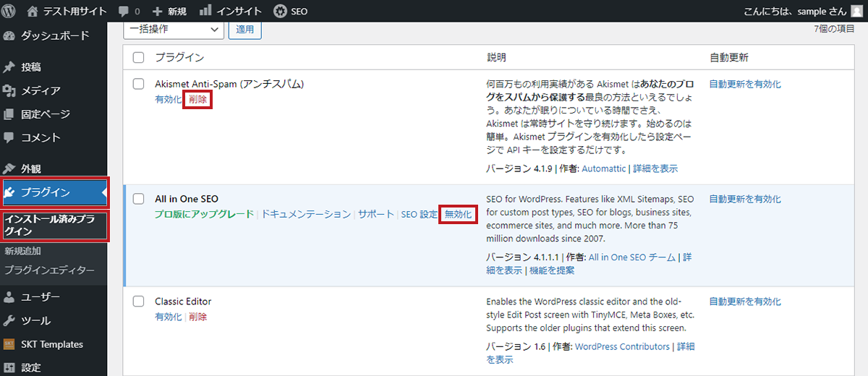This screenshot has height=376, width=868.
Task: Click the SEO gear icon in admin bar
Action: pos(280,11)
